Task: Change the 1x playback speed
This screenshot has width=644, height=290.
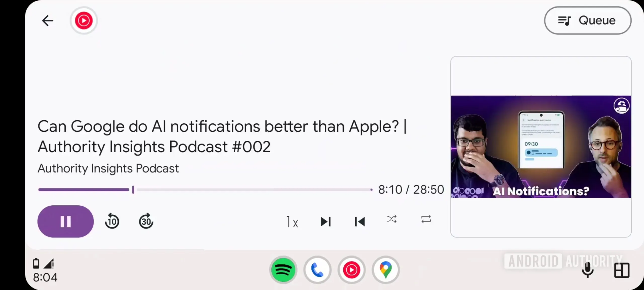Action: point(292,222)
